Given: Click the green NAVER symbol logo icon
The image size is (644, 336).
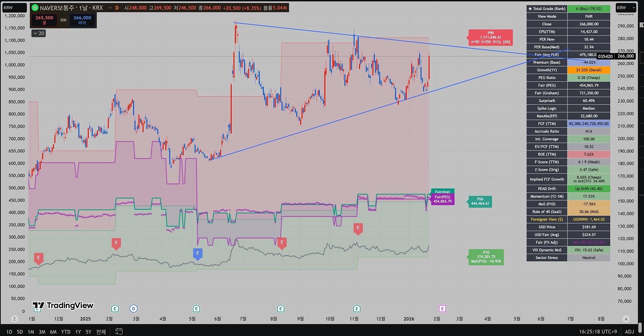Looking at the screenshot, I should [35, 8].
